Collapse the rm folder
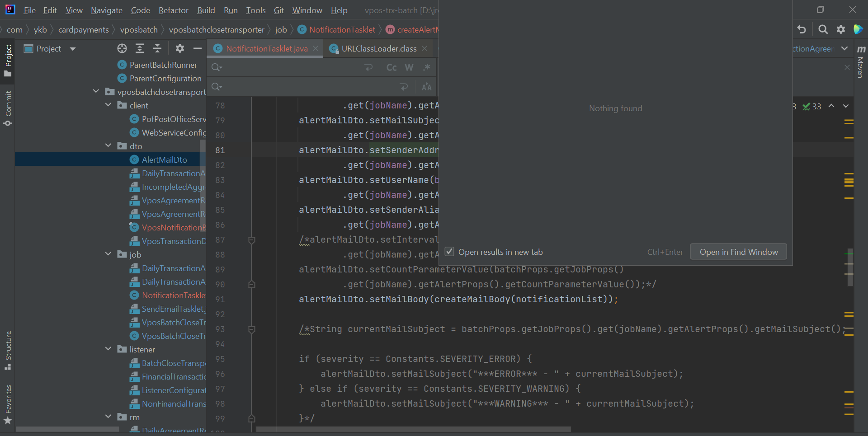Image resolution: width=868 pixels, height=436 pixels. point(108,417)
